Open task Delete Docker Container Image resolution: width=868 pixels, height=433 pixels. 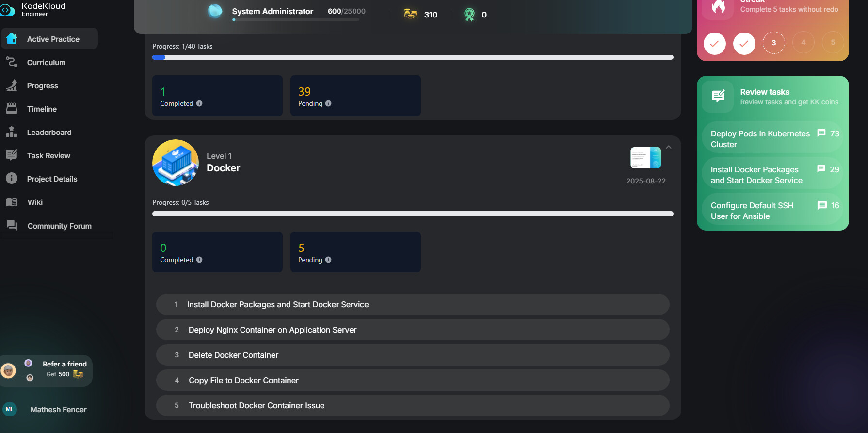(413, 355)
